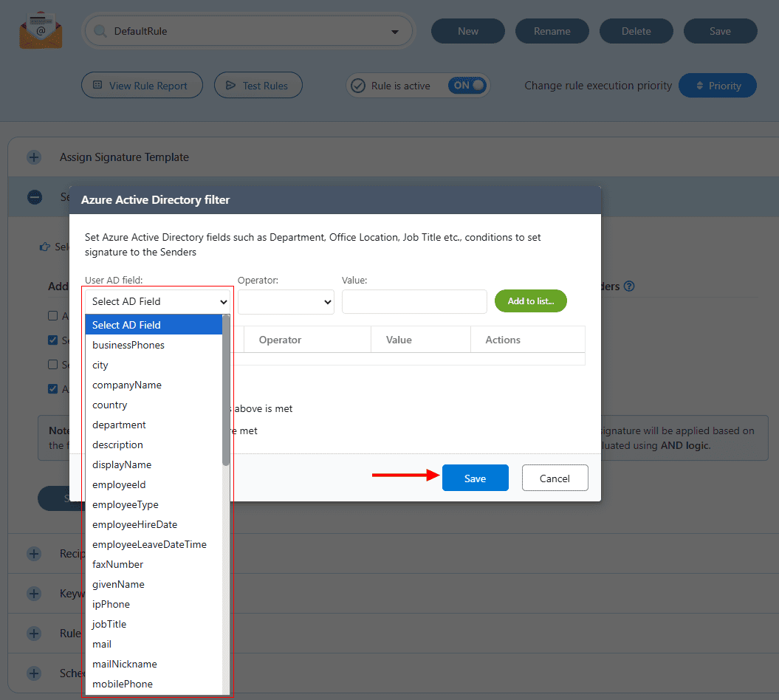Click the help icon next to Senders
The height and width of the screenshot is (700, 779).
(x=629, y=286)
